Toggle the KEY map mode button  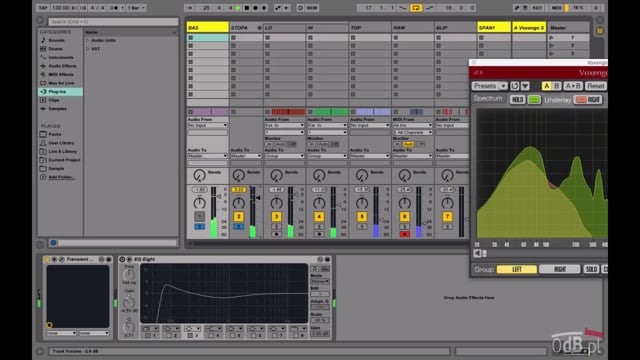537,8
